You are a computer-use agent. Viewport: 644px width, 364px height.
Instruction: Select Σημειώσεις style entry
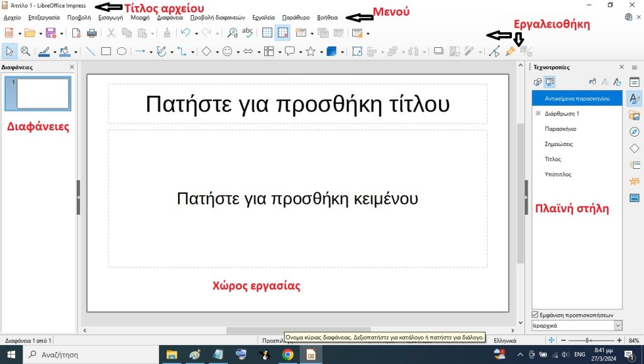pos(558,144)
